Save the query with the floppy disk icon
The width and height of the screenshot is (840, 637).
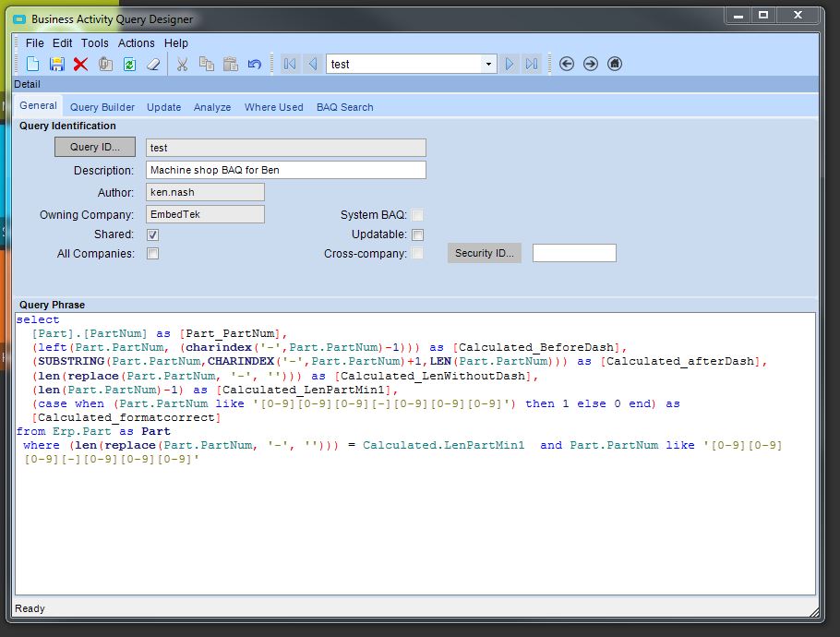[57, 64]
